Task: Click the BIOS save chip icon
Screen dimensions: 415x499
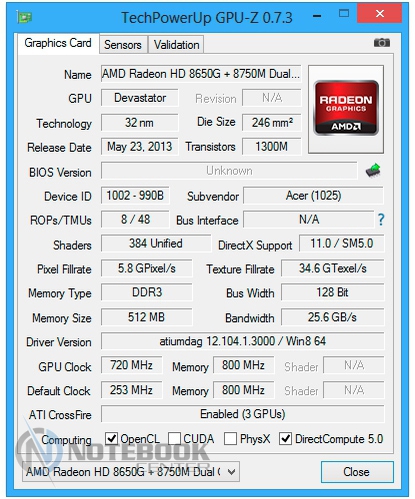Action: pyautogui.click(x=373, y=170)
